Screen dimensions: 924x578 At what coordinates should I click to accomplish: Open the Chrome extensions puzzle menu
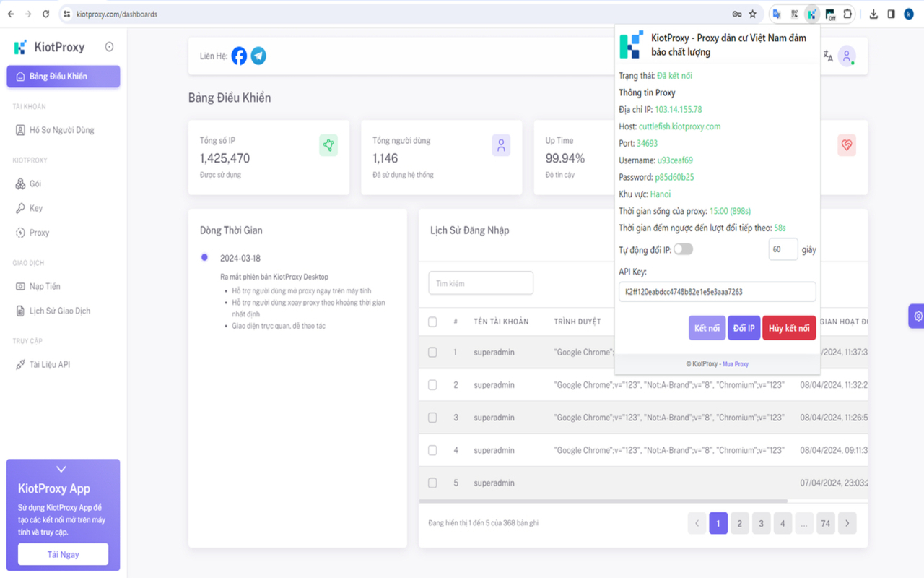(846, 13)
